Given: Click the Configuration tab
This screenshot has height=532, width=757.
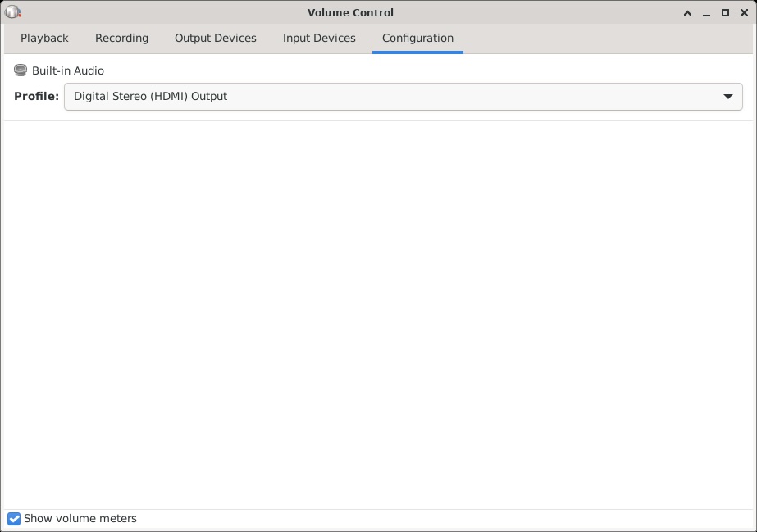Looking at the screenshot, I should (417, 39).
